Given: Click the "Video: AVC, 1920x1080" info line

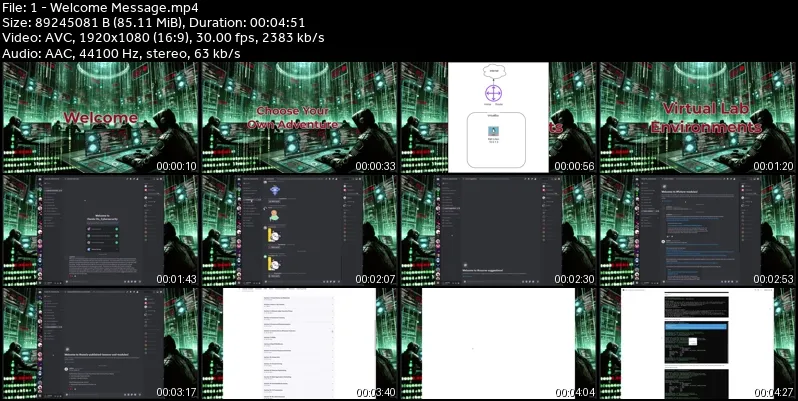Looking at the screenshot, I should tap(163, 38).
